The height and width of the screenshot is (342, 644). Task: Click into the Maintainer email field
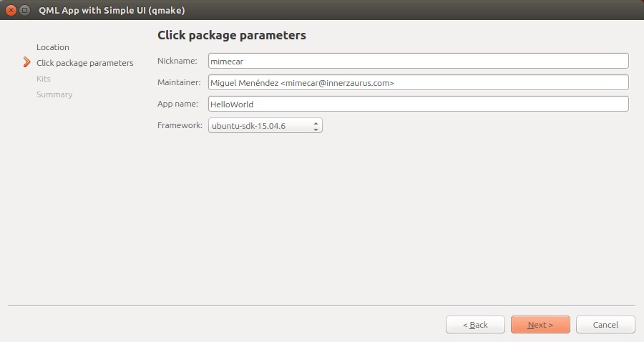(x=418, y=82)
